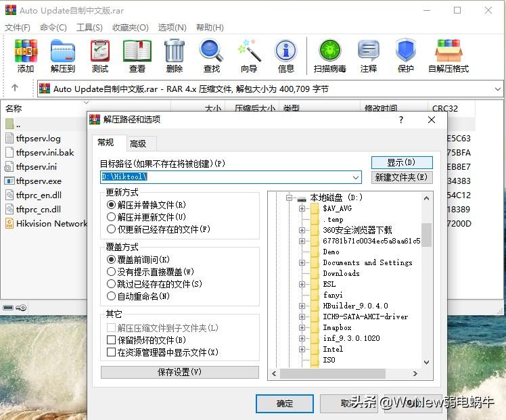This screenshot has height=420, width=506.
Task: Click the 扫描病毒 (Virus scan) icon
Action: 330,55
